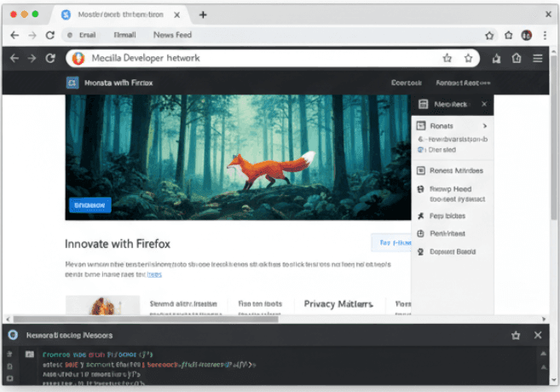Open the three-dot browser menu
Image resolution: width=560 pixels, height=392 pixels.
[x=545, y=35]
